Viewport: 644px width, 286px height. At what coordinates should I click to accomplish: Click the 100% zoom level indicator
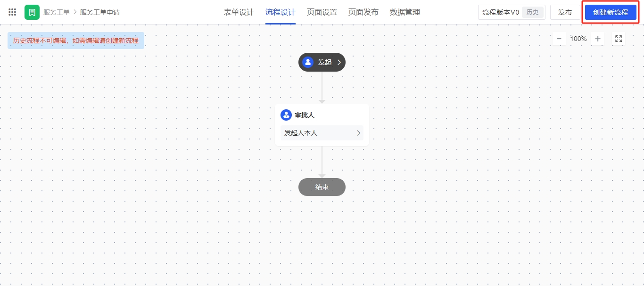click(578, 39)
